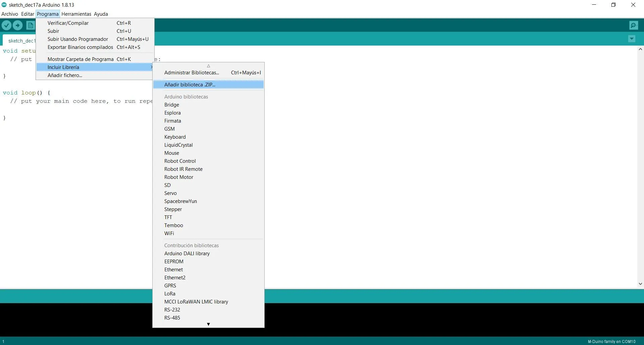This screenshot has height=345, width=644.
Task: Include the Stepper library
Action: [208, 209]
